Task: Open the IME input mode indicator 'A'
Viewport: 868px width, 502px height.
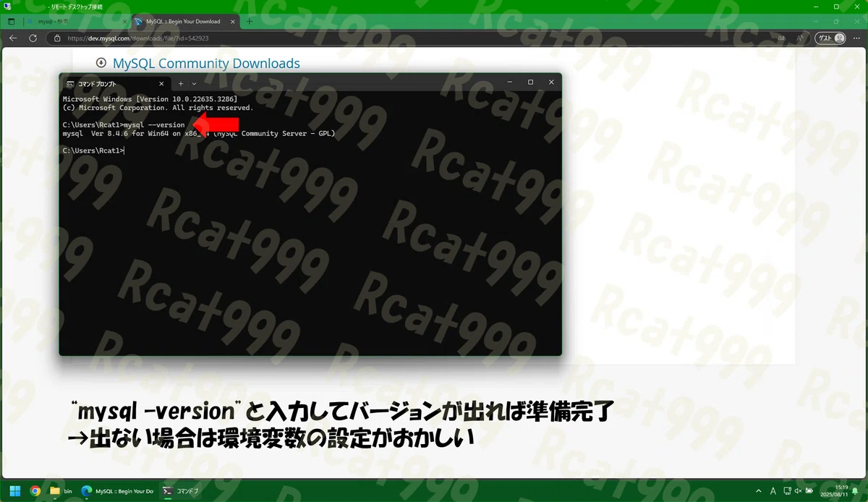Action: (x=773, y=490)
